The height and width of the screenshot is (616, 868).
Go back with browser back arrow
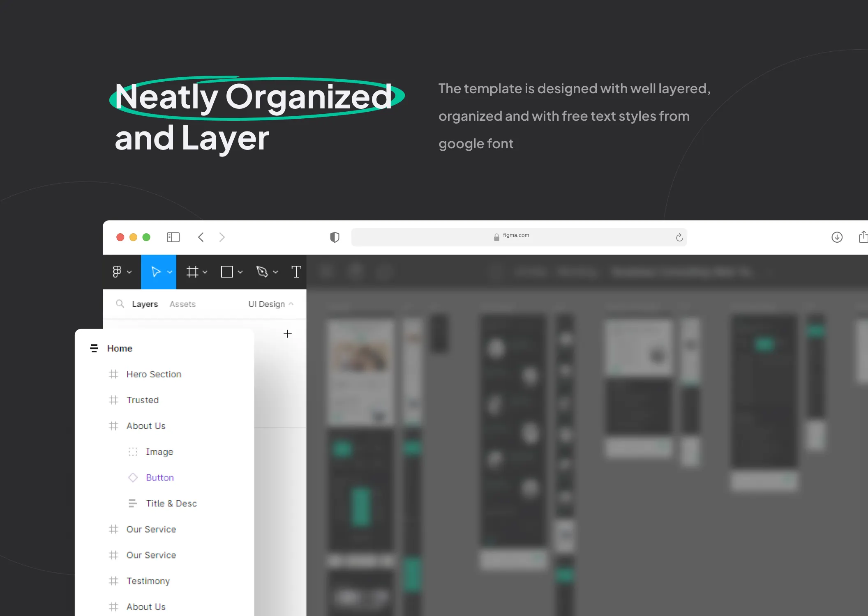[201, 237]
